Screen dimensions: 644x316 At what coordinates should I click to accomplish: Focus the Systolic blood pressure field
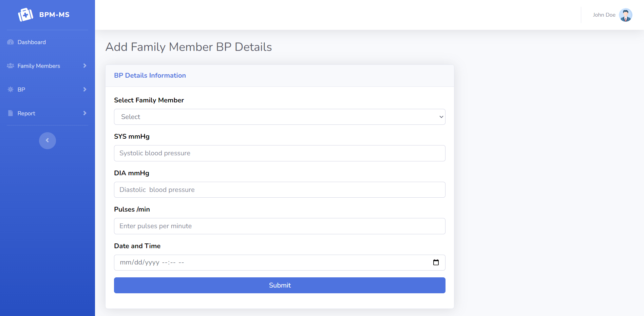click(280, 153)
